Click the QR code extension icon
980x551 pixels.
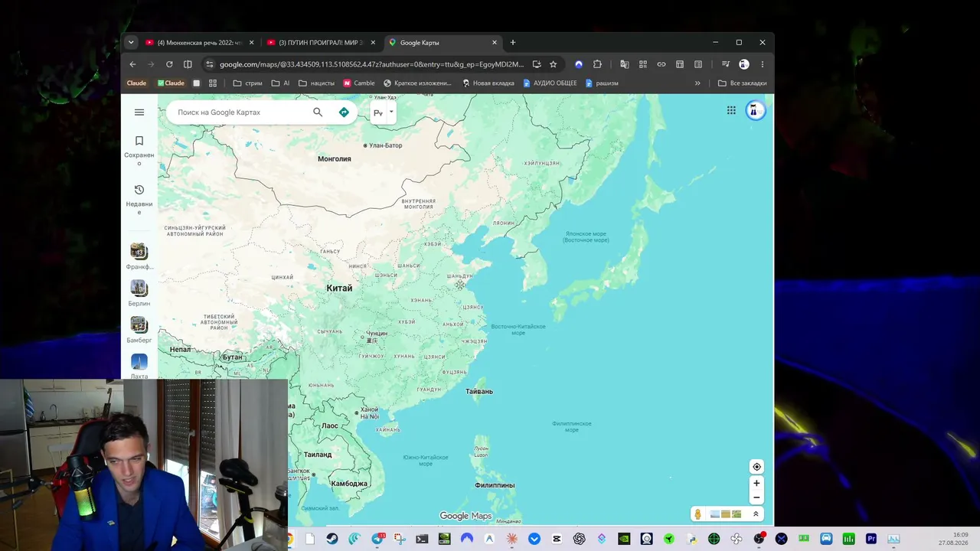pos(643,64)
